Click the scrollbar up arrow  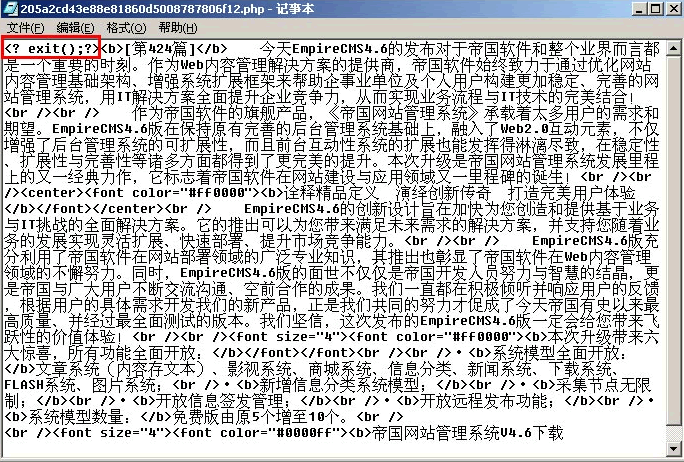(x=674, y=48)
